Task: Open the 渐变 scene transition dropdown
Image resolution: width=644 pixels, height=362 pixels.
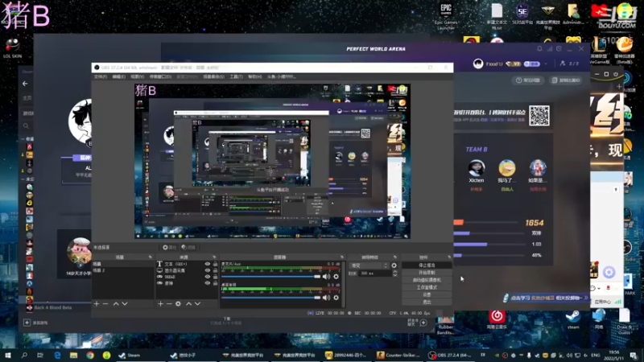Action: (369, 265)
